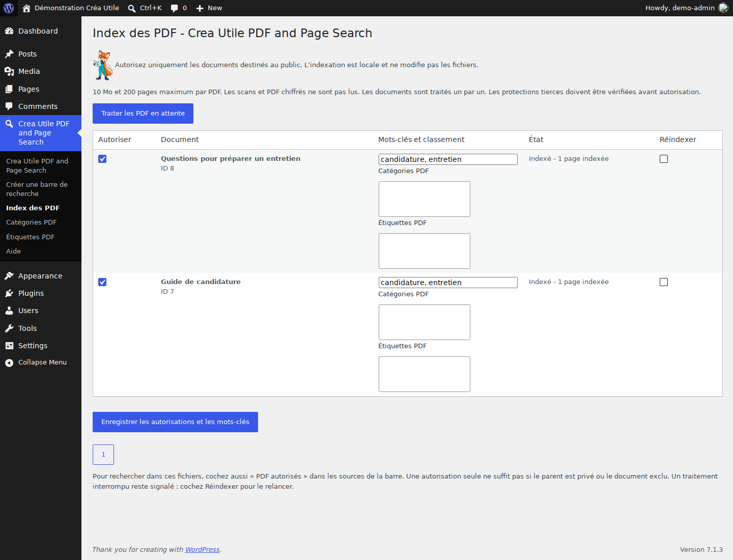Click the fox mascot image
Screen dimensions: 733x560
coord(103,65)
